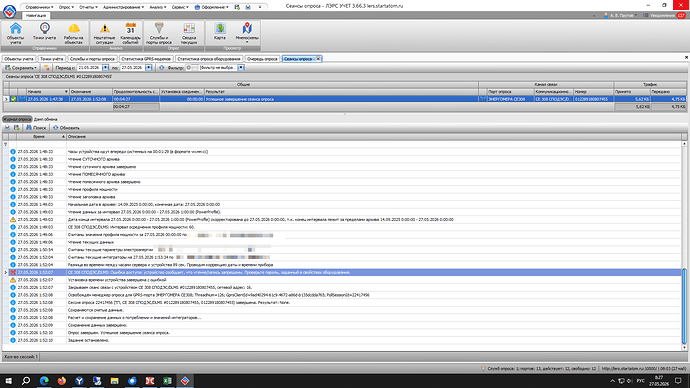Click the red error icon on access error row
Viewport: 690px width, 388px height.
point(13,273)
